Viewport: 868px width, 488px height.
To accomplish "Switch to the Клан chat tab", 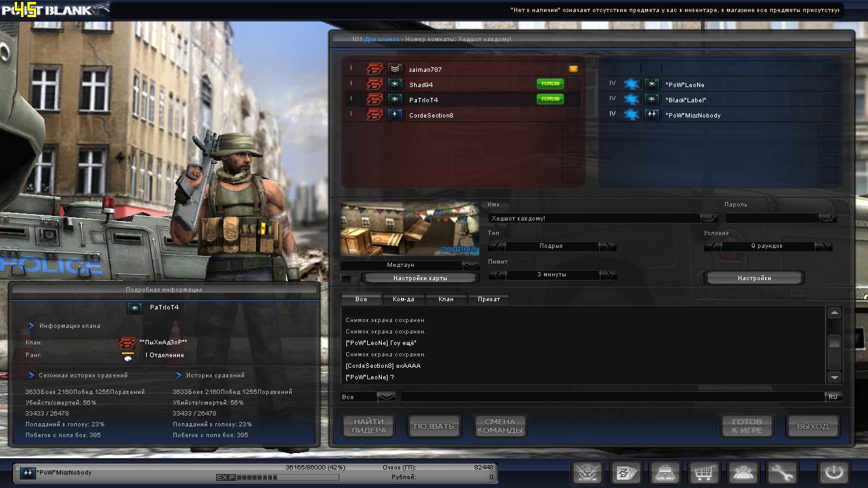I will pyautogui.click(x=446, y=299).
